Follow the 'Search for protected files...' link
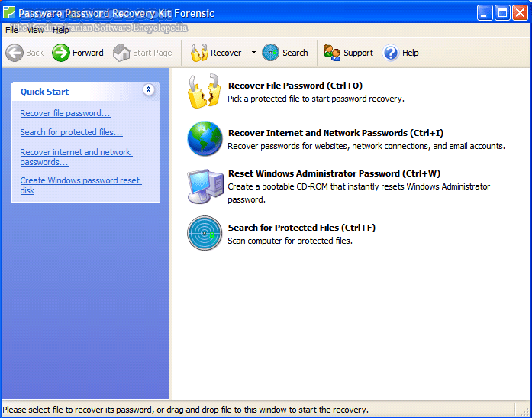This screenshot has height=418, width=532. coord(71,132)
